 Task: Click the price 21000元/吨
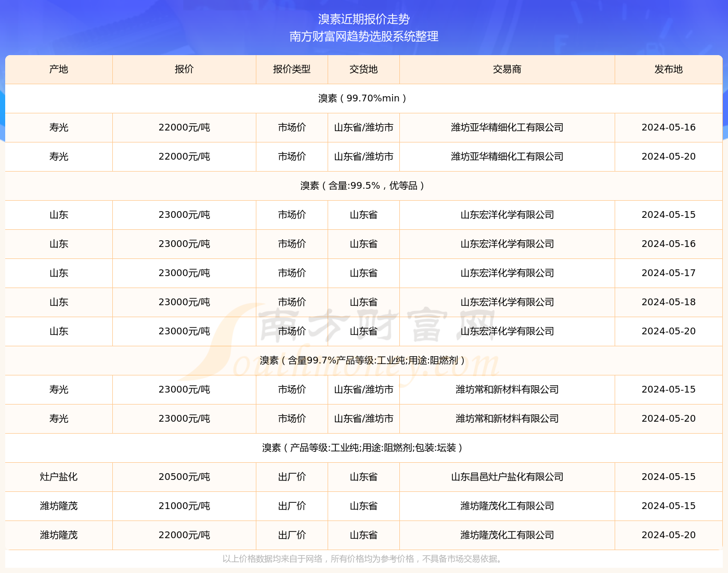point(184,506)
